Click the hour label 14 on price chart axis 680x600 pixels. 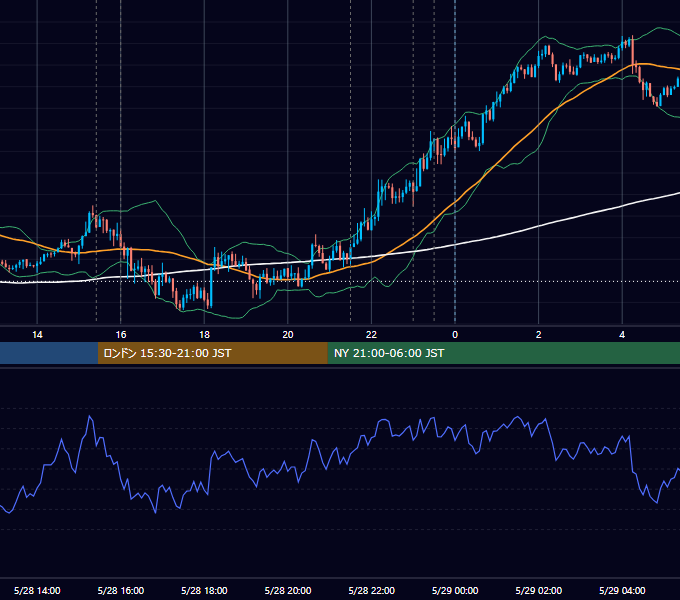tap(37, 335)
